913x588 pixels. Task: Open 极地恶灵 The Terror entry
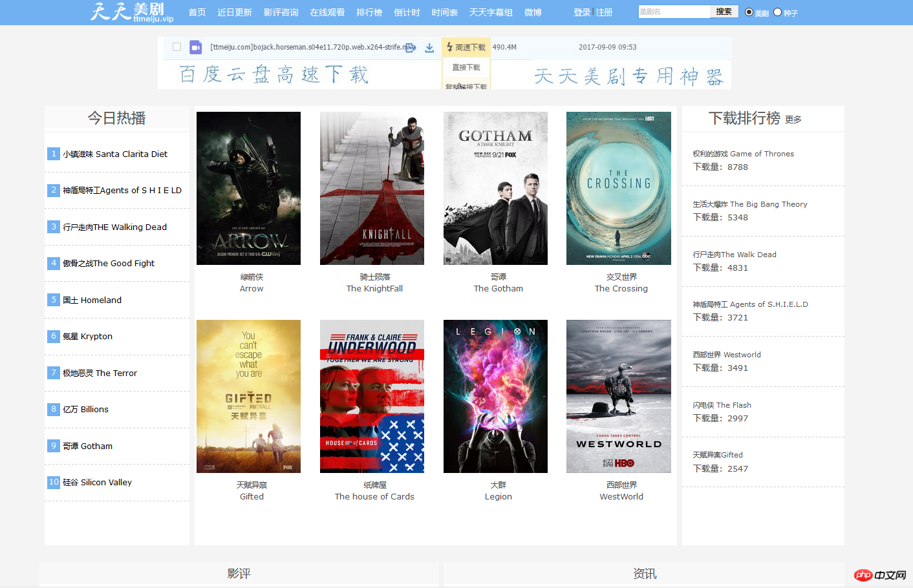(100, 373)
